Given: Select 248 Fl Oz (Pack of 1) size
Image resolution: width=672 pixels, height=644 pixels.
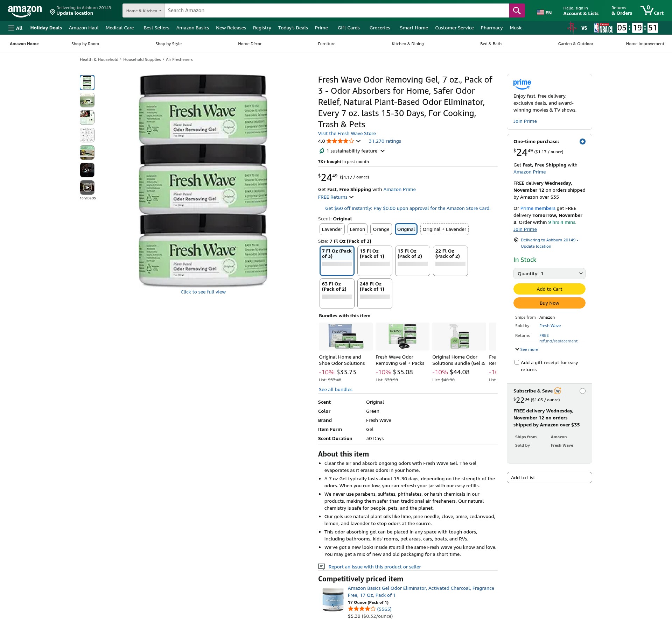Looking at the screenshot, I should click(375, 294).
